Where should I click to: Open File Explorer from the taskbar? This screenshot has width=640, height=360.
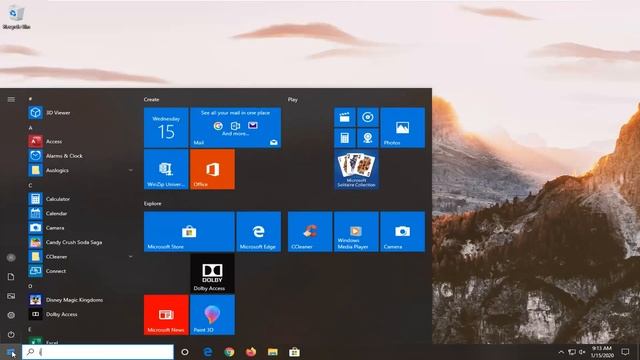[273, 352]
